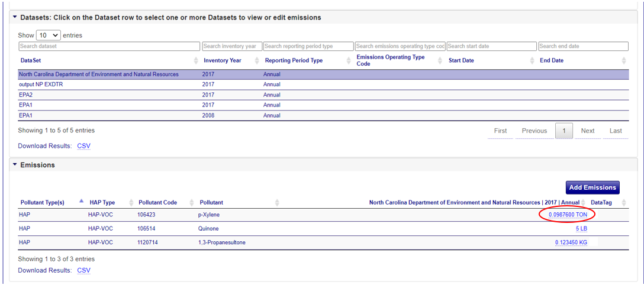The height and width of the screenshot is (285, 644).
Task: Select the North Carolina Department dataset row
Action: tap(323, 75)
